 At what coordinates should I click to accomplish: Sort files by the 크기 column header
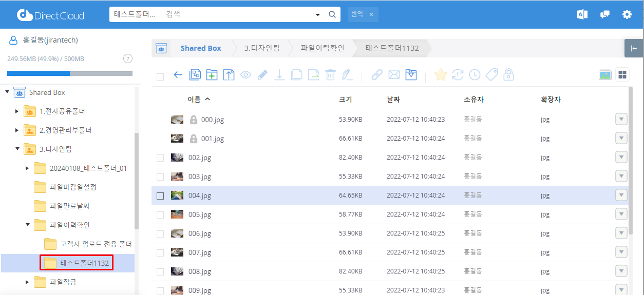pyautogui.click(x=345, y=100)
